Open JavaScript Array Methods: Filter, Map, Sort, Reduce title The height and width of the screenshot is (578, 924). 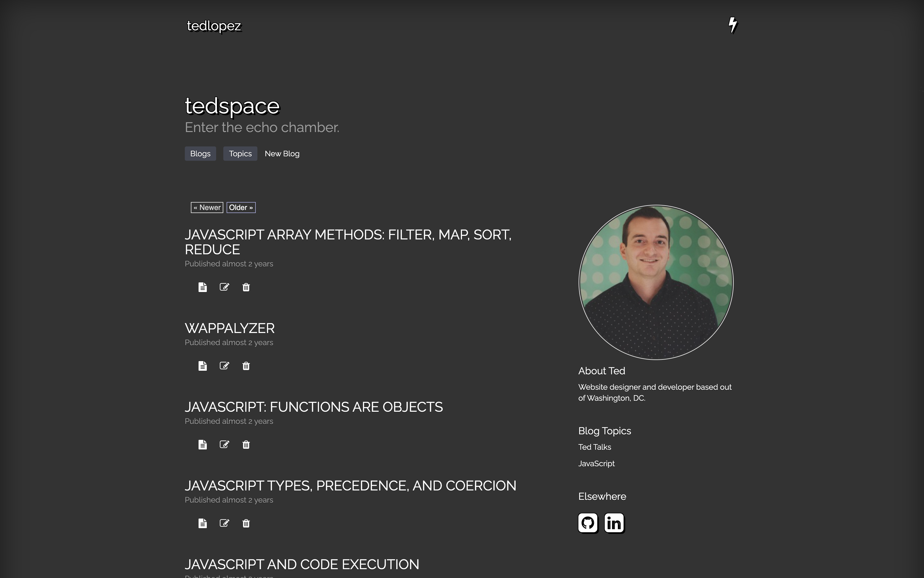348,242
